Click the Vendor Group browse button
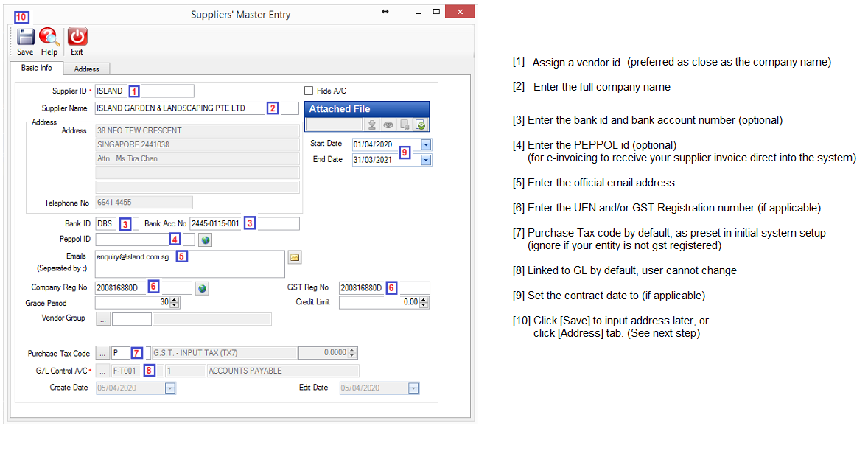868x451 pixels. pos(103,319)
